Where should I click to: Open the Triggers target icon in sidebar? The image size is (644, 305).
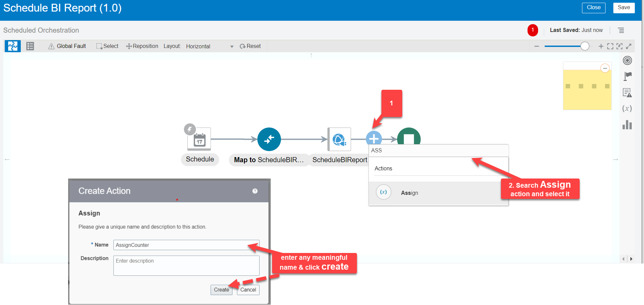click(627, 61)
